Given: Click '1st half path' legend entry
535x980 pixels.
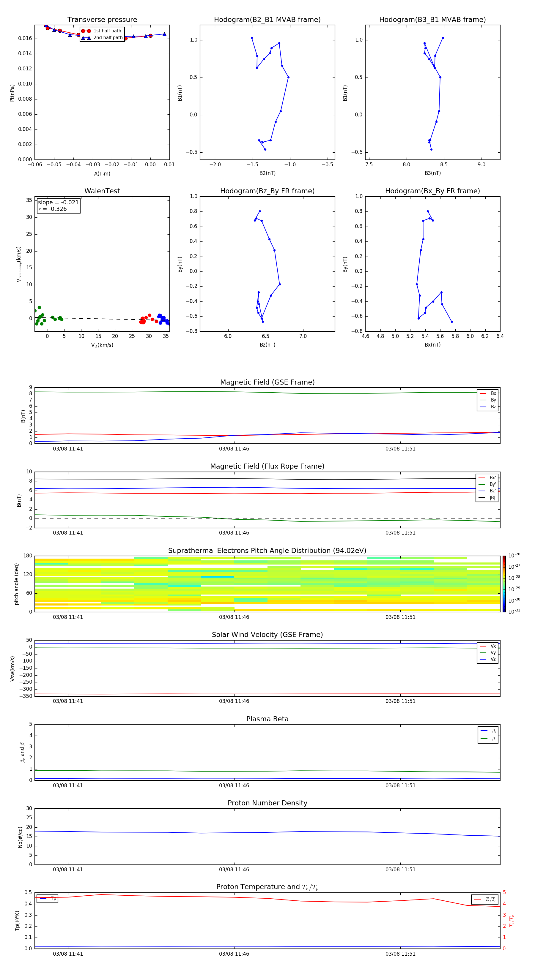Looking at the screenshot, I should (x=101, y=31).
